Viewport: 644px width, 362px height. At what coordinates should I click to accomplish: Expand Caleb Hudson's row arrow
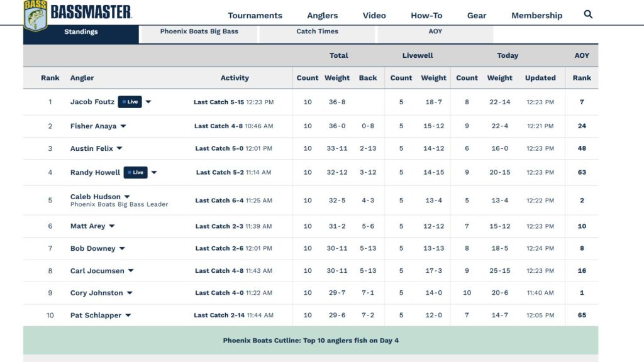127,197
